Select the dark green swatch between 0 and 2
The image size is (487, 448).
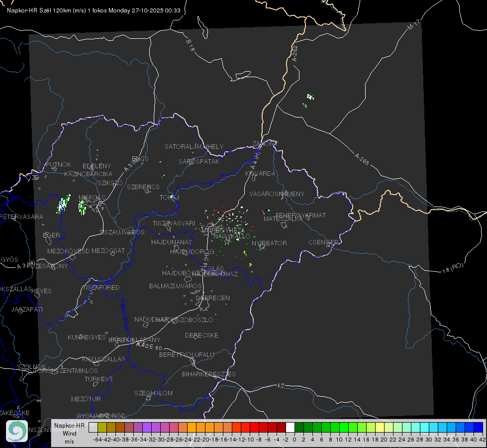299,427
